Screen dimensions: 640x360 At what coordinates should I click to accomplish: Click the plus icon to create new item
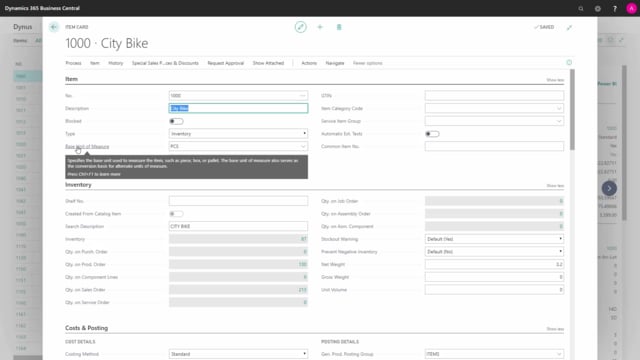[x=320, y=27]
